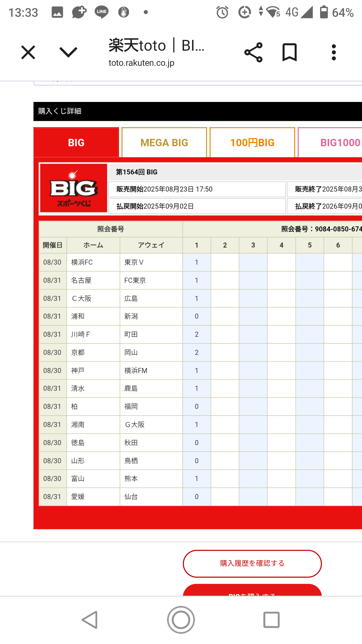Image resolution: width=362 pixels, height=644 pixels.
Task: Tap the thermometer notification icon
Action: click(124, 12)
